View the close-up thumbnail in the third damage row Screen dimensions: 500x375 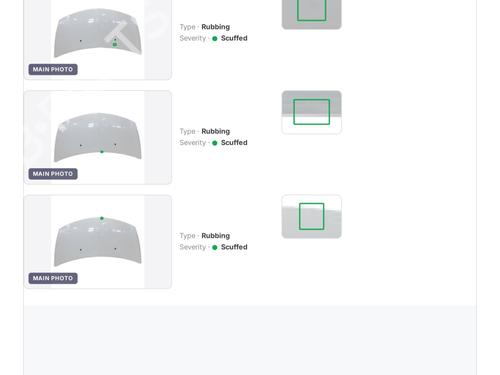(x=312, y=217)
